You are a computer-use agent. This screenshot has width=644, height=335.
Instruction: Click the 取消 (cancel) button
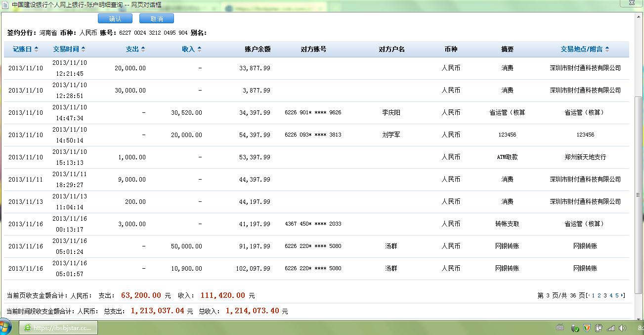[156, 19]
